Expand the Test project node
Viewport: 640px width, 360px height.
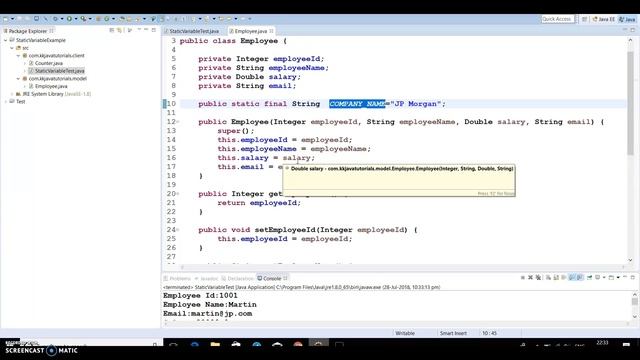click(x=5, y=102)
